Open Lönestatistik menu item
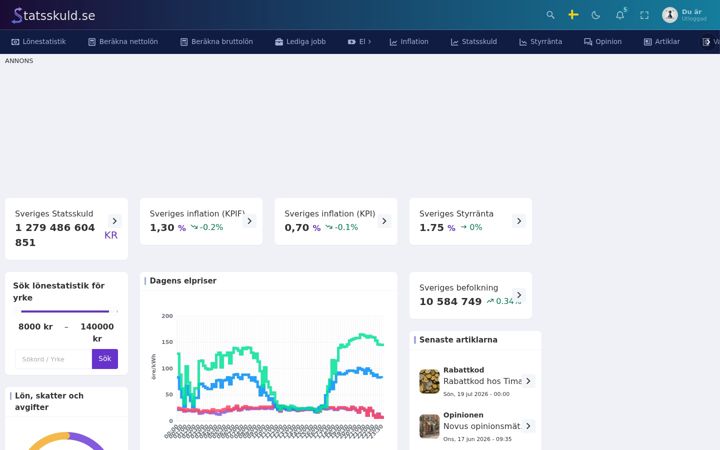The image size is (720, 450). point(39,42)
